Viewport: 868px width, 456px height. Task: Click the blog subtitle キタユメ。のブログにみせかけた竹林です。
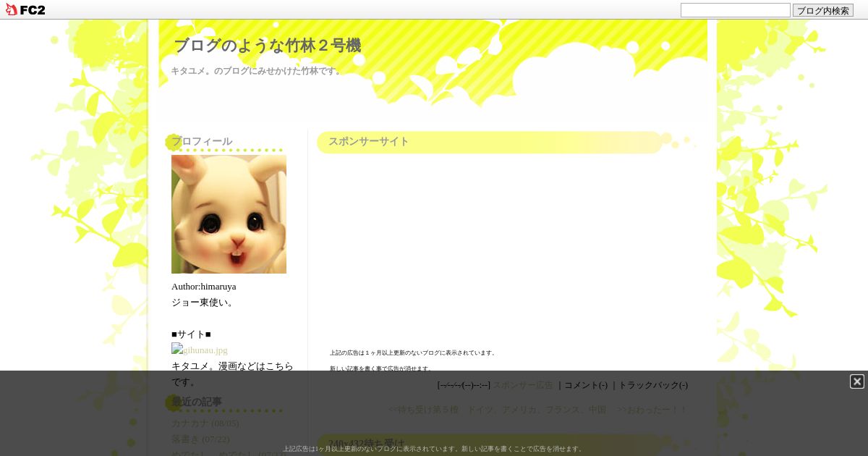[257, 71]
